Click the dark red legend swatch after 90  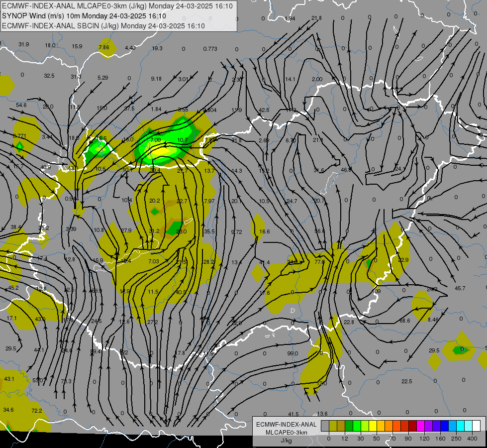coord(412,426)
